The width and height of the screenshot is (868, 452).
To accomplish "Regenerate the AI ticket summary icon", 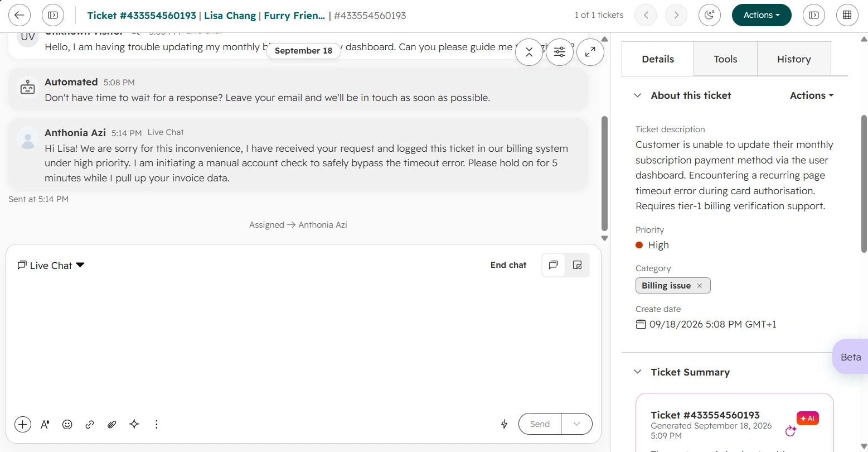I will (791, 431).
